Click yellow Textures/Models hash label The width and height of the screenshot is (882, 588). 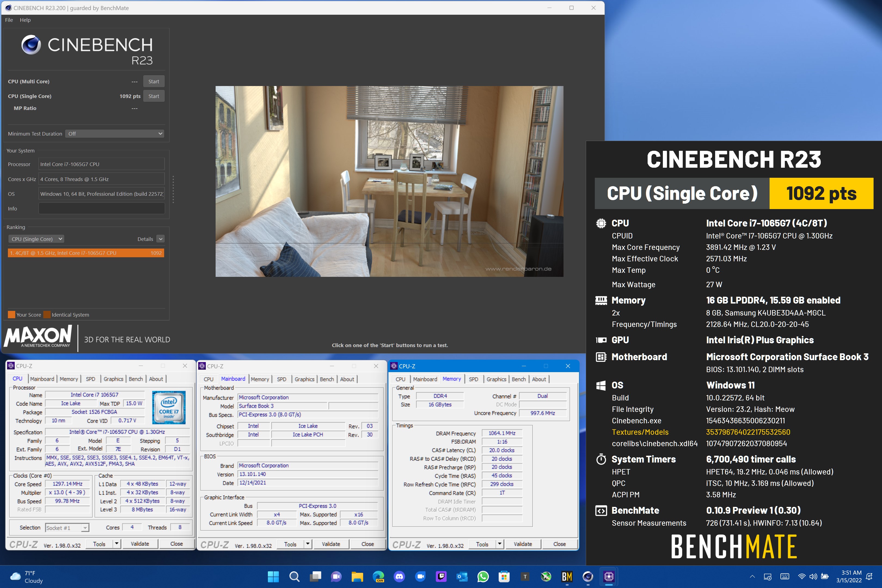640,432
